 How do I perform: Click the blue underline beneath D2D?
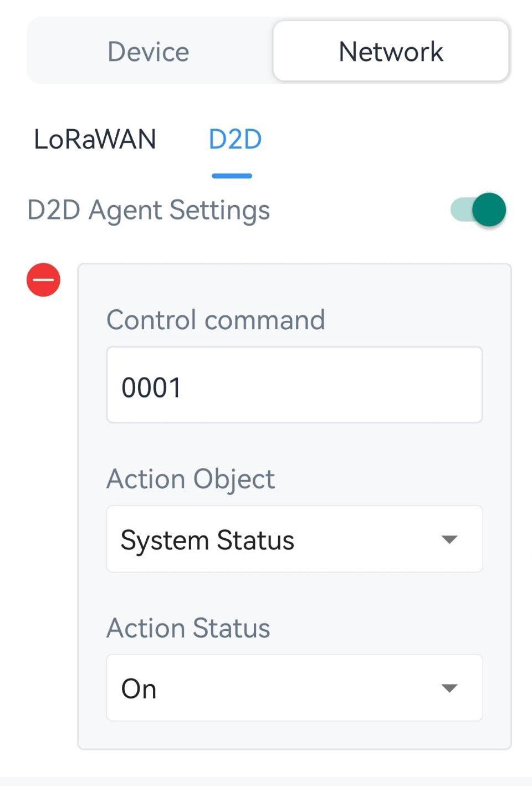[x=232, y=176]
